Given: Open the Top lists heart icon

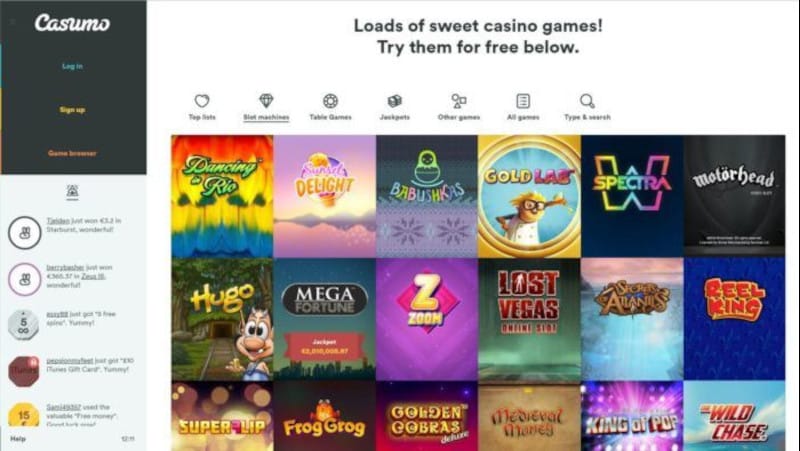Looking at the screenshot, I should 202,101.
